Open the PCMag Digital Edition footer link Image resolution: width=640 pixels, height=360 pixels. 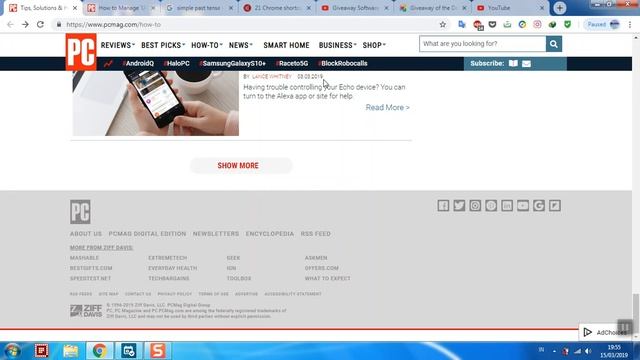click(x=147, y=233)
